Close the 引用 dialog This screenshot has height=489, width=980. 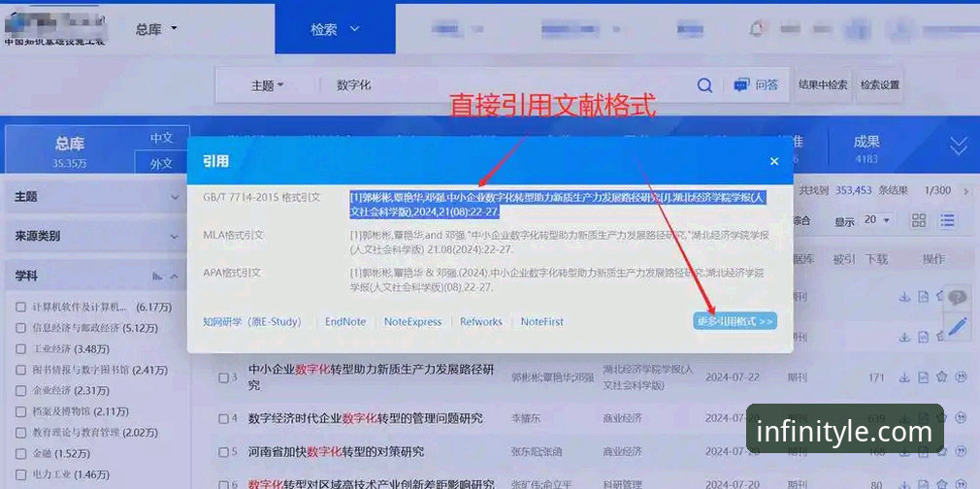point(774,161)
